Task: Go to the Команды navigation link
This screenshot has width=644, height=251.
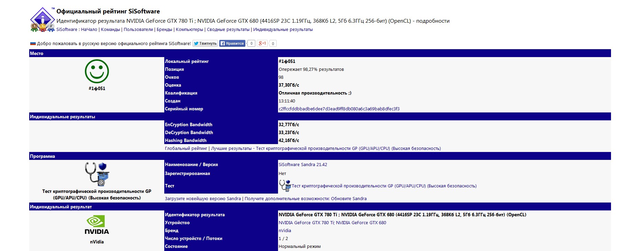Action: coord(110,30)
